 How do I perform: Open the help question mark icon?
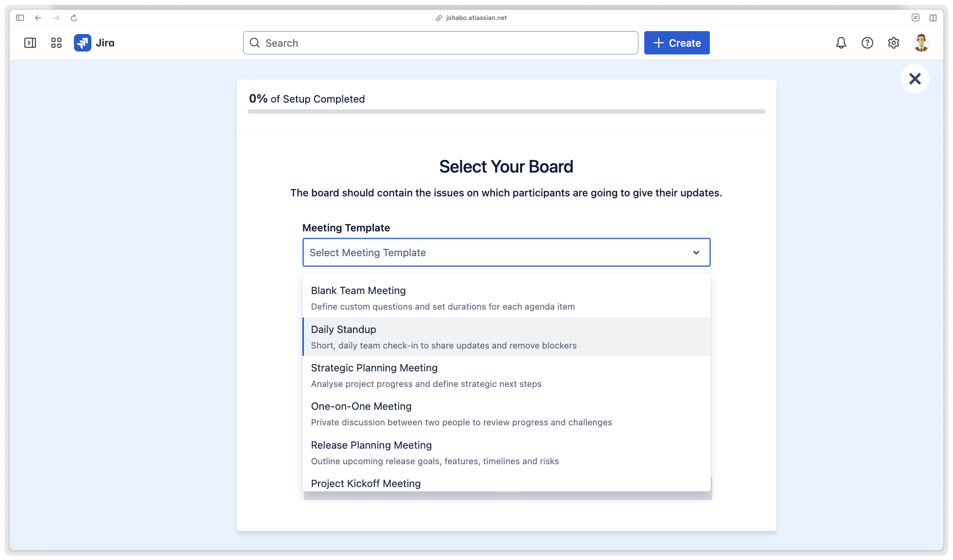pos(867,43)
